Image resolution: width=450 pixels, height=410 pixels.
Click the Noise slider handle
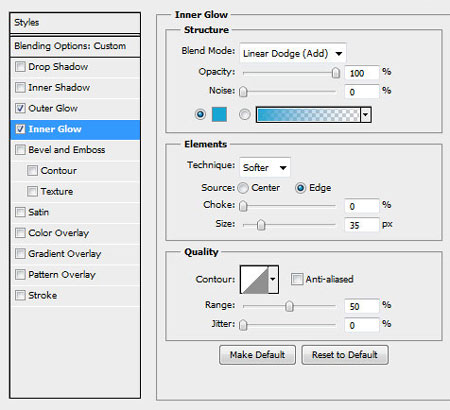(x=243, y=92)
